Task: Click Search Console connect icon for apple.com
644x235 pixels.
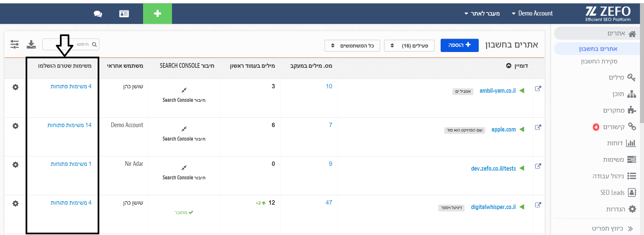Action: (x=184, y=129)
